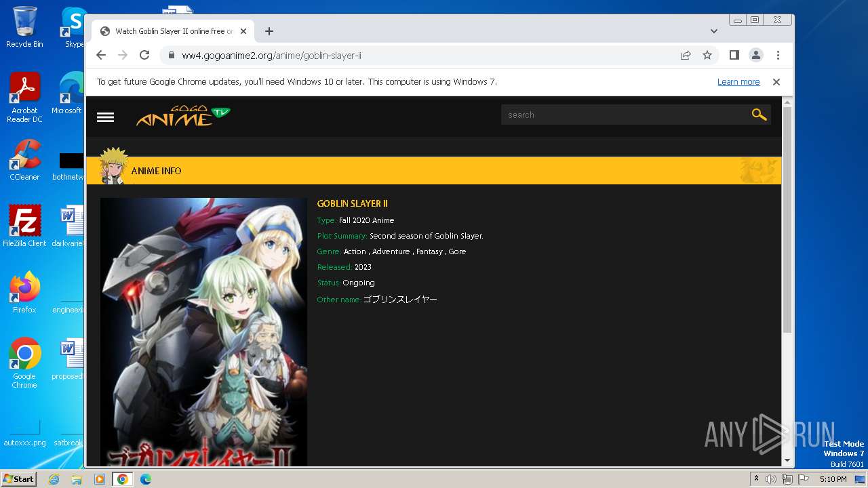
Task: Open autoxxx.png desktop file
Action: [24, 434]
